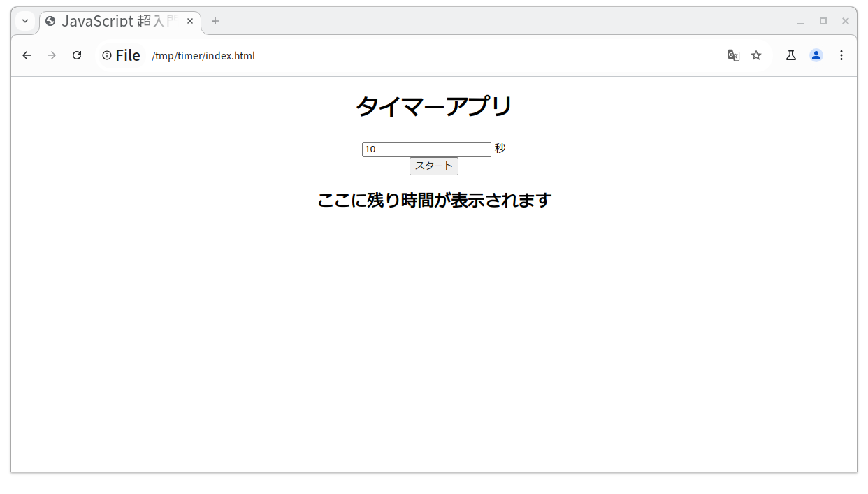This screenshot has width=868, height=494.
Task: Toggle the bookmark star for this page
Action: coord(756,55)
